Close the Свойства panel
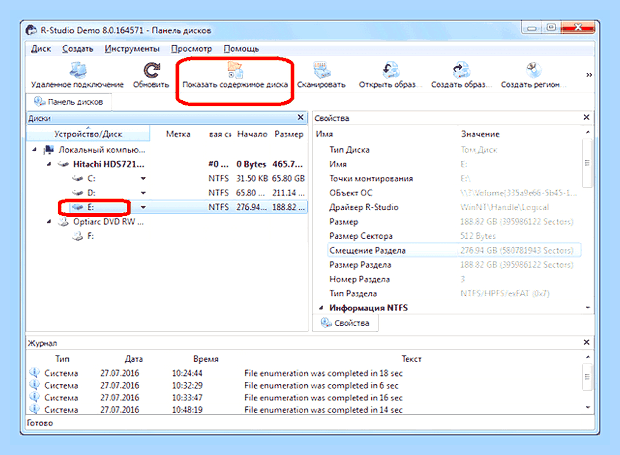Viewport: 620px width, 455px height. click(586, 117)
